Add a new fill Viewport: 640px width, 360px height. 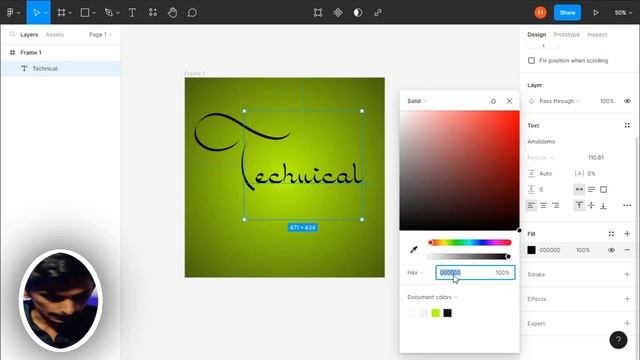point(627,234)
